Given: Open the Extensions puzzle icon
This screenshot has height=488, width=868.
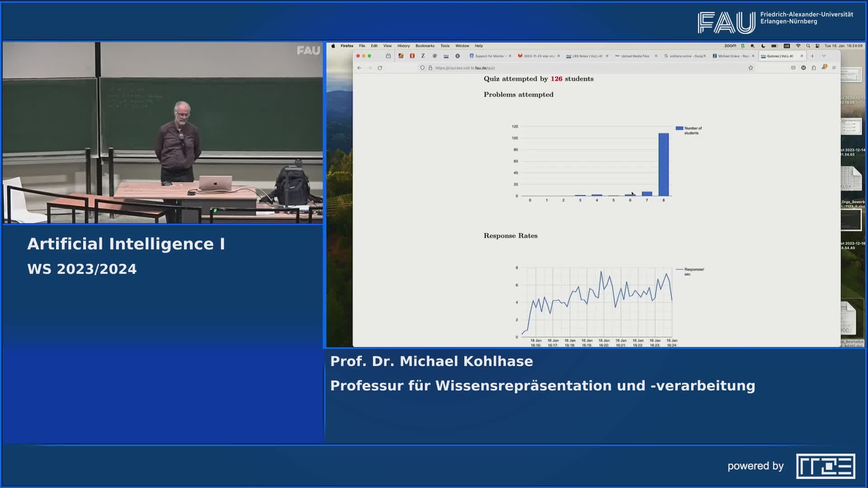Looking at the screenshot, I should [814, 68].
